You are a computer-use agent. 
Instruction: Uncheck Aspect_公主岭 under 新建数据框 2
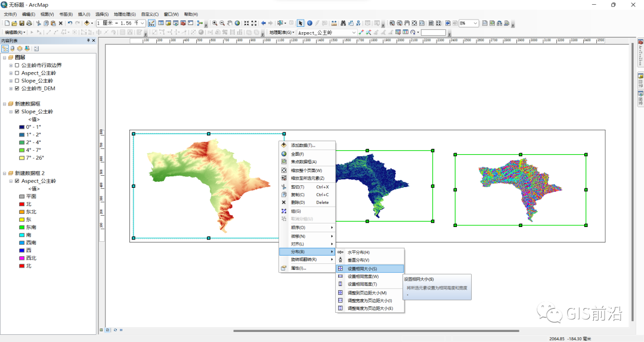17,181
